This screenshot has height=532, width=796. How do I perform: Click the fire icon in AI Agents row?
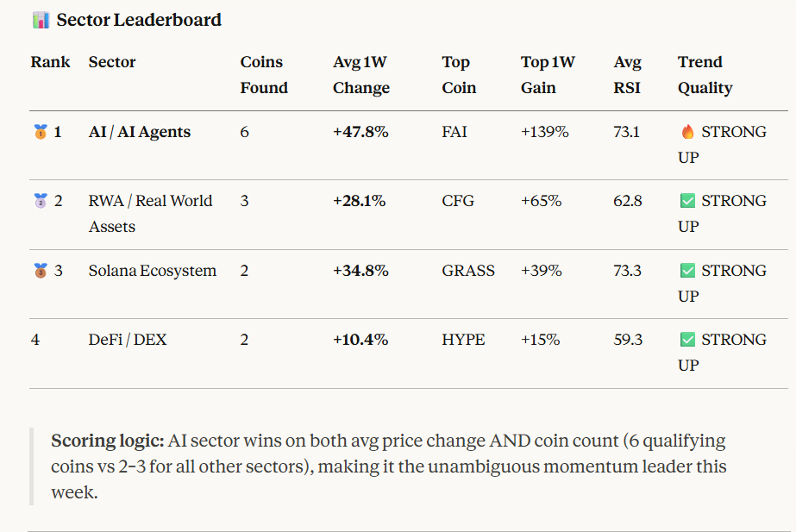[687, 133]
